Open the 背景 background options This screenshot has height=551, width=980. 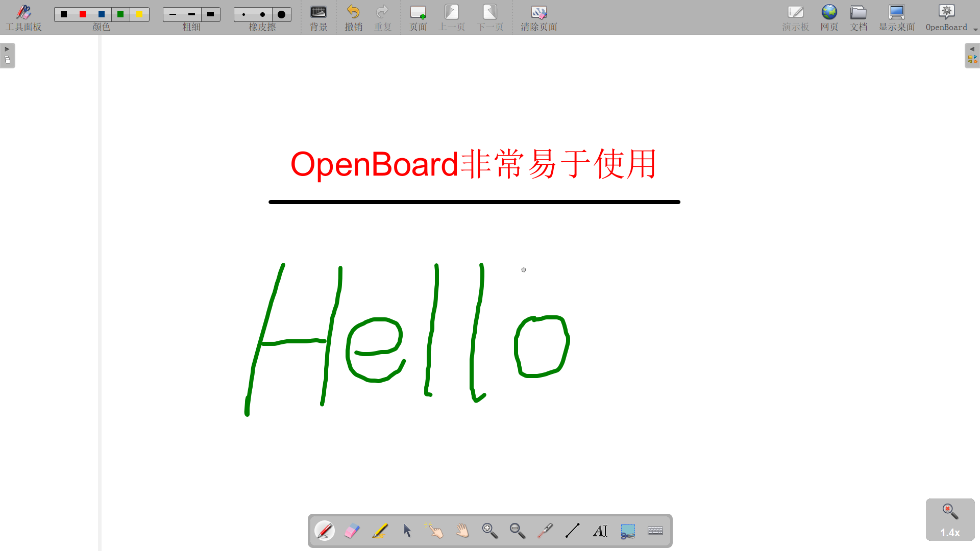318,18
